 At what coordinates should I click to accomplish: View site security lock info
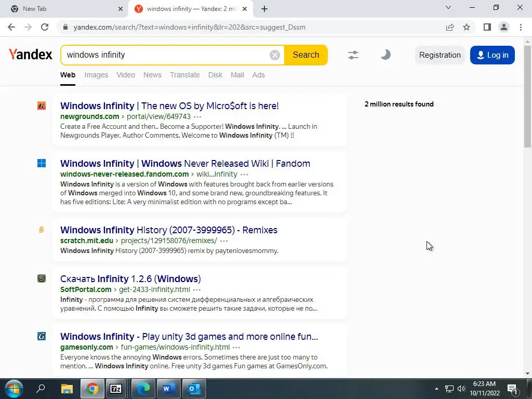65,27
